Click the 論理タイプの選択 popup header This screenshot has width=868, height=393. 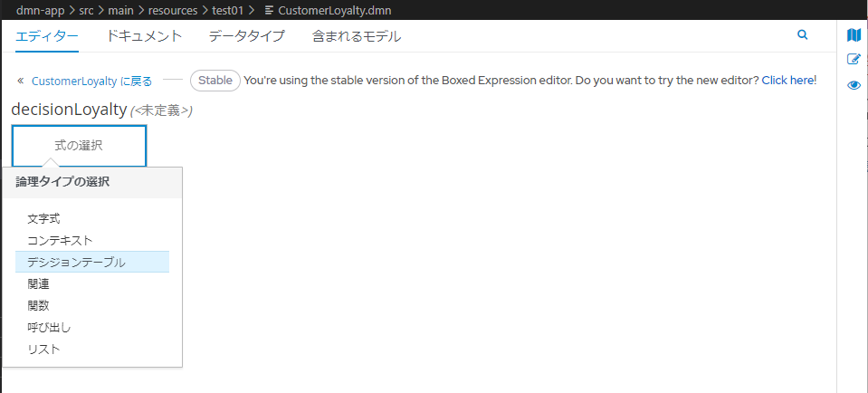(92, 183)
